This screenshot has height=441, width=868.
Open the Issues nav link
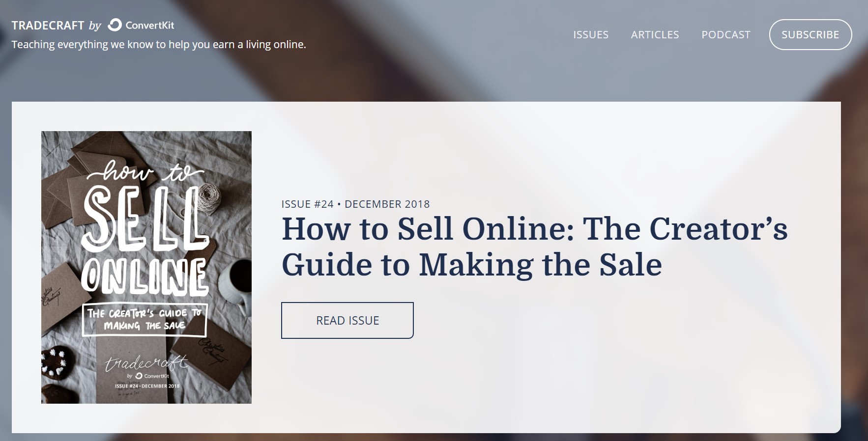(591, 34)
